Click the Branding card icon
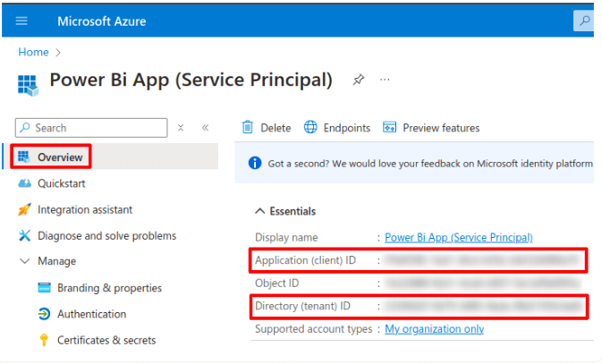 pyautogui.click(x=44, y=288)
